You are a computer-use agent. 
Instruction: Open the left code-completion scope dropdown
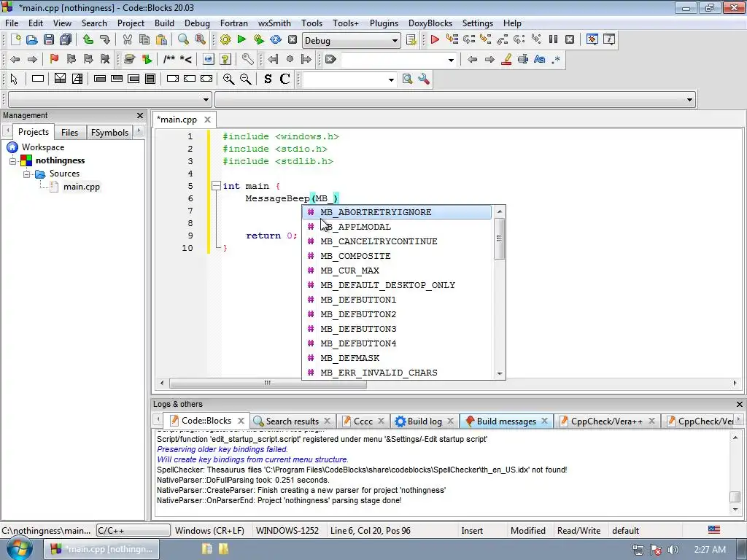tap(206, 99)
